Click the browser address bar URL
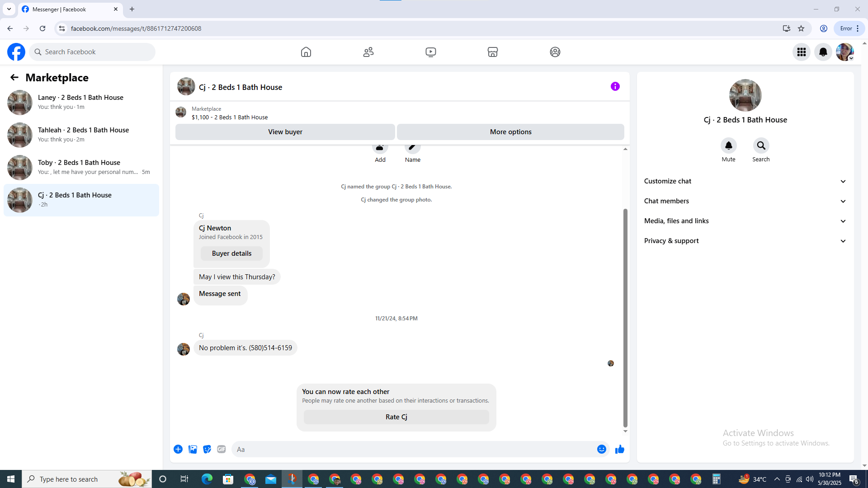This screenshot has height=488, width=868. 136,28
